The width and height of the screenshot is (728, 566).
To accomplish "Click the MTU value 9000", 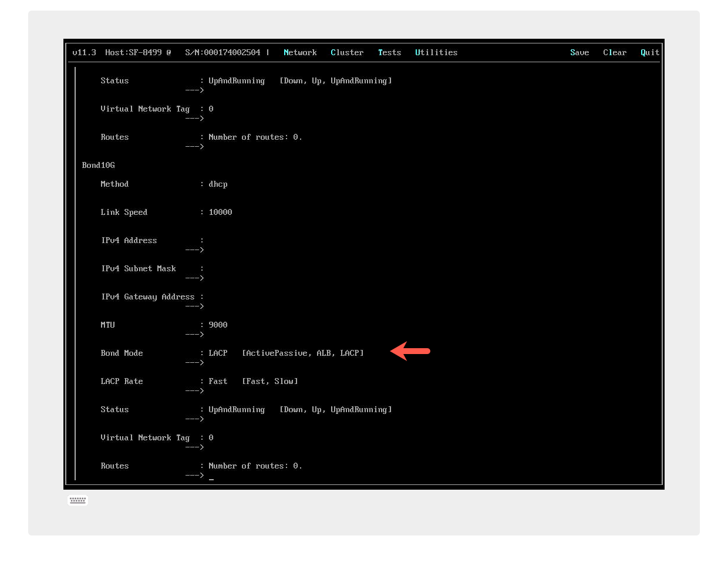I will 218,325.
